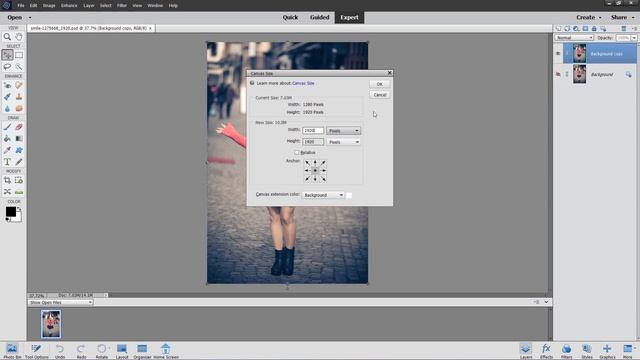Show the Filters panel
This screenshot has height=360, width=640.
566,351
